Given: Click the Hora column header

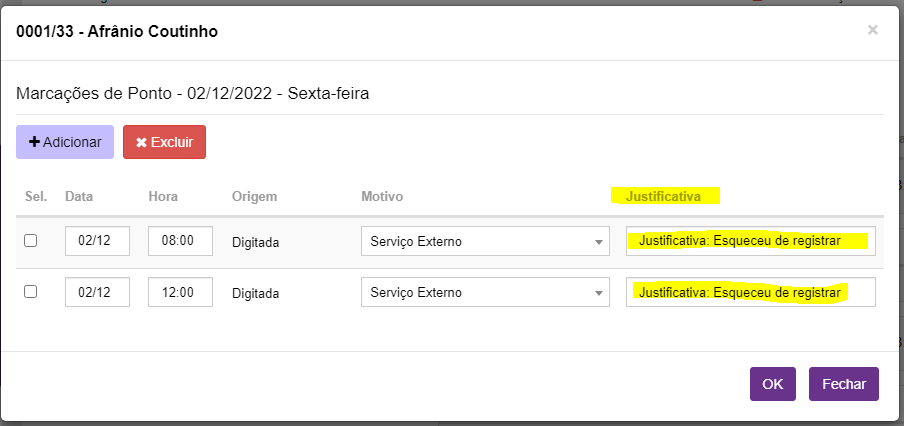Looking at the screenshot, I should point(163,196).
